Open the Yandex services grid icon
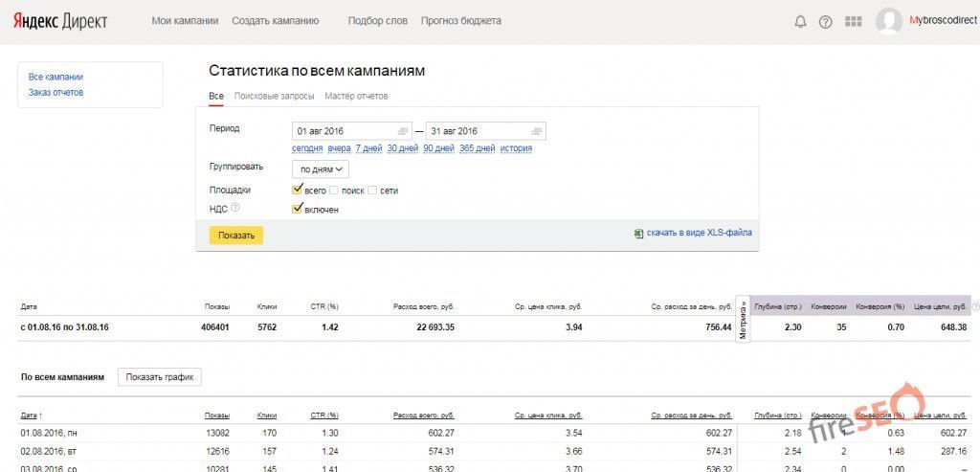The image size is (980, 472). 854,22
